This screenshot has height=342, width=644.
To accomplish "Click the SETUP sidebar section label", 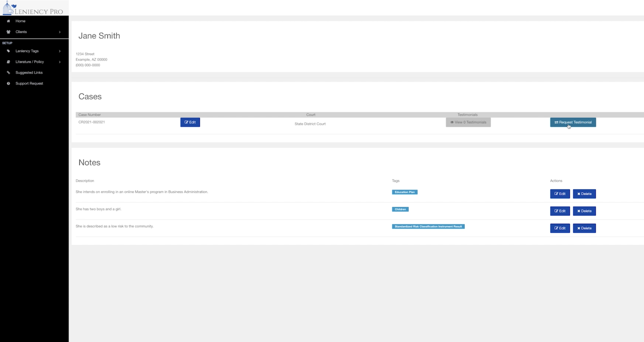I will click(7, 43).
